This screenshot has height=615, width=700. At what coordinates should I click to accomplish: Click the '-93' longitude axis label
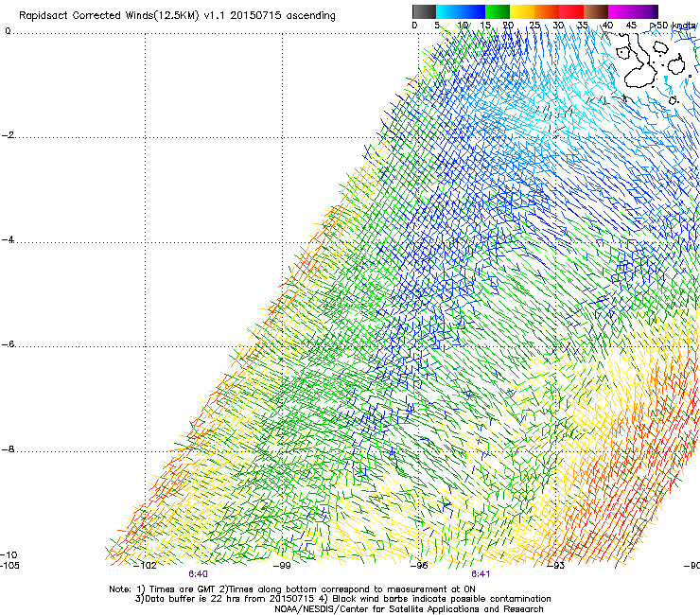(556, 566)
